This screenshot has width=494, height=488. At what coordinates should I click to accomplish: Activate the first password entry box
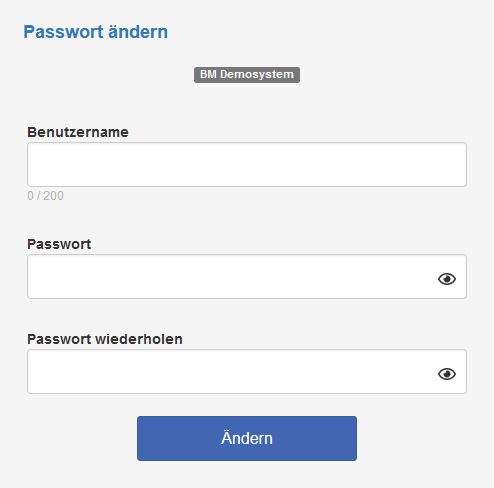click(x=247, y=276)
